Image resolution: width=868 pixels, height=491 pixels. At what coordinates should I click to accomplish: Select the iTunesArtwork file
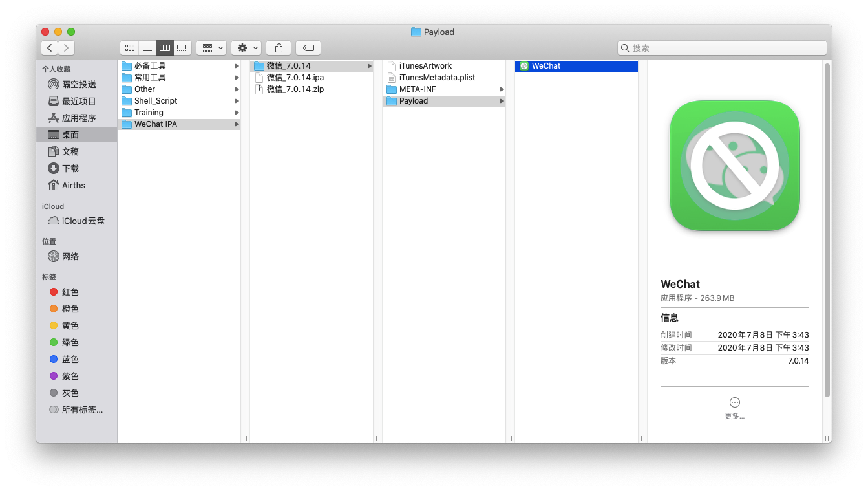[x=444, y=66]
